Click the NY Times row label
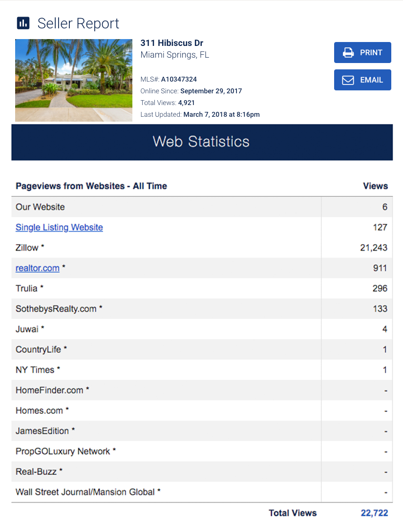Viewport: 403px width, 532px height. pyautogui.click(x=38, y=370)
